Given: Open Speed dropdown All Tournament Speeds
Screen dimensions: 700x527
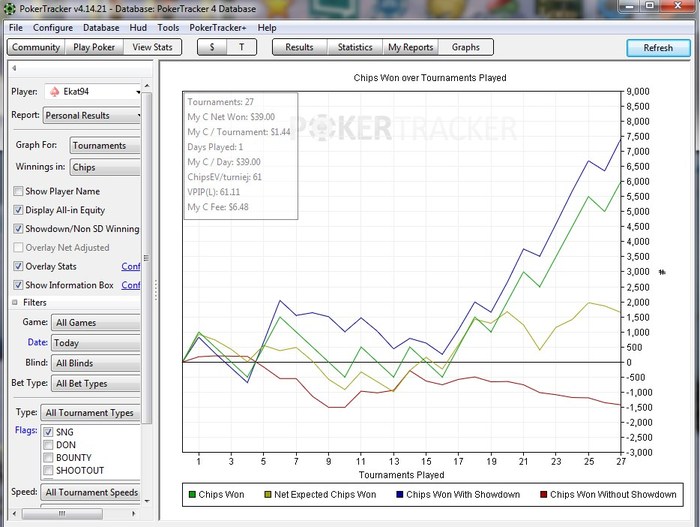Looking at the screenshot, I should coord(91,492).
